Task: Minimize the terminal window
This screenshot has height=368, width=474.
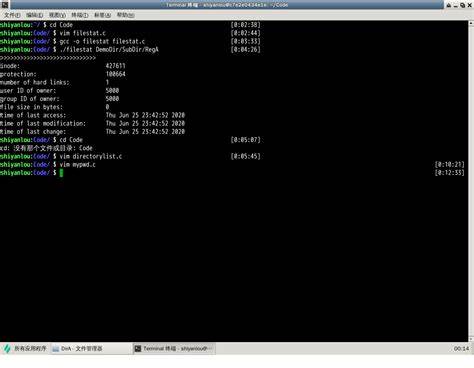Action: [455, 5]
